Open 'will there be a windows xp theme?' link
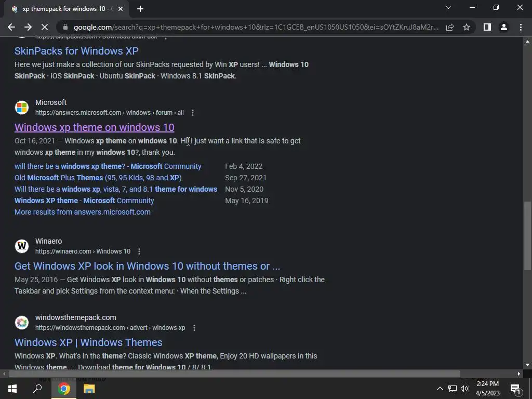Viewport: 532px width, 399px height. 108,166
